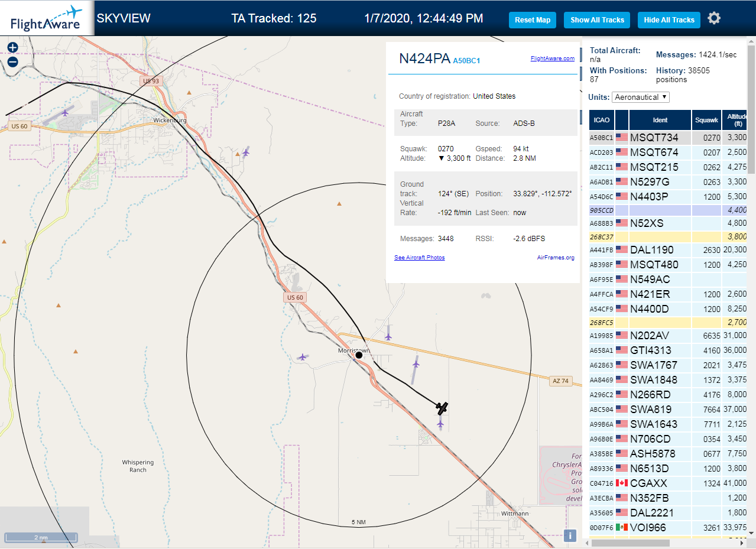The width and height of the screenshot is (756, 549).
Task: Select the MSQT674 row
Action: coord(668,152)
